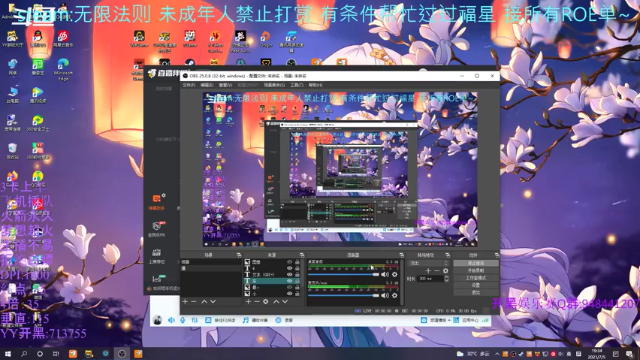
Task: Move the selected source down
Action: tap(285, 302)
